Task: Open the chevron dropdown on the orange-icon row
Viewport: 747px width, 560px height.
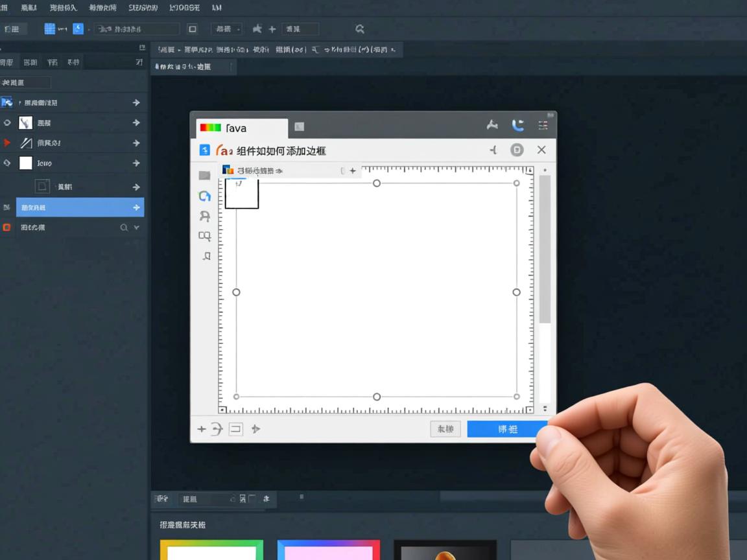Action: point(136,227)
